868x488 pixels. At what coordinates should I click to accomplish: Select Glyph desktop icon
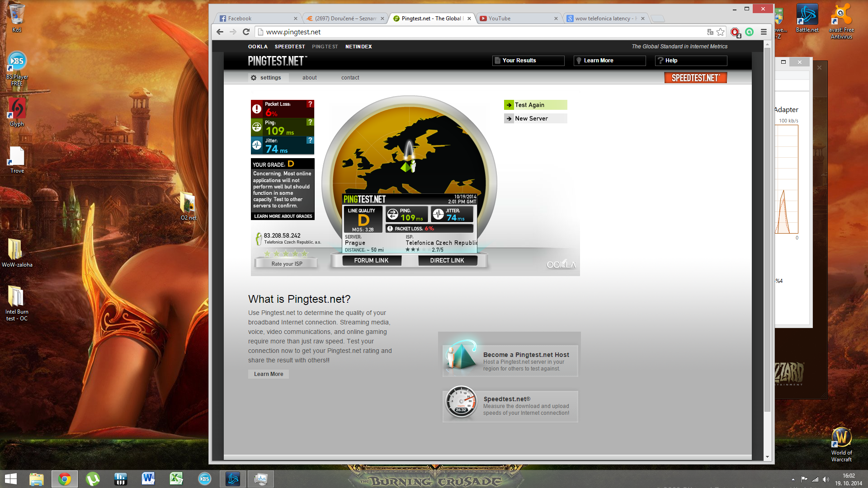17,112
